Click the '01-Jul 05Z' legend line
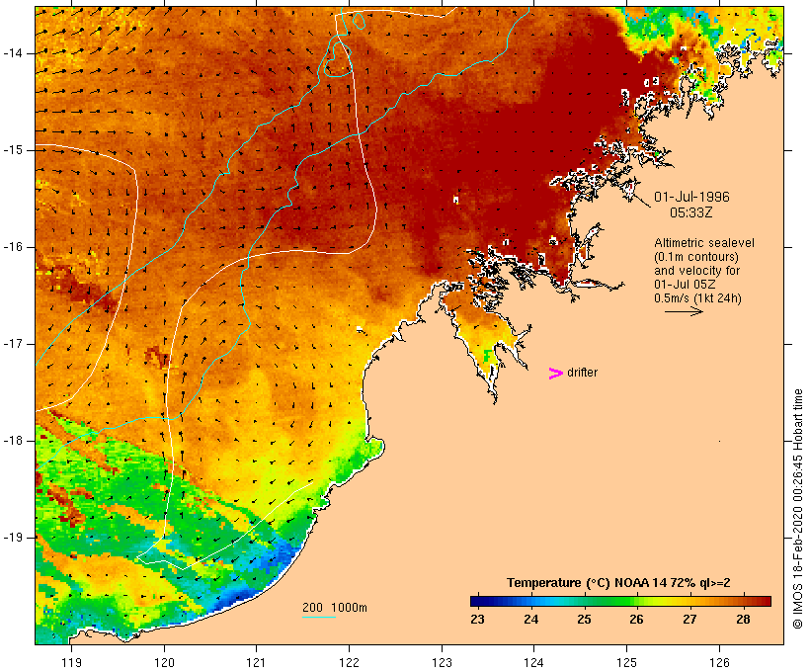The width and height of the screenshot is (810, 672). tap(683, 285)
